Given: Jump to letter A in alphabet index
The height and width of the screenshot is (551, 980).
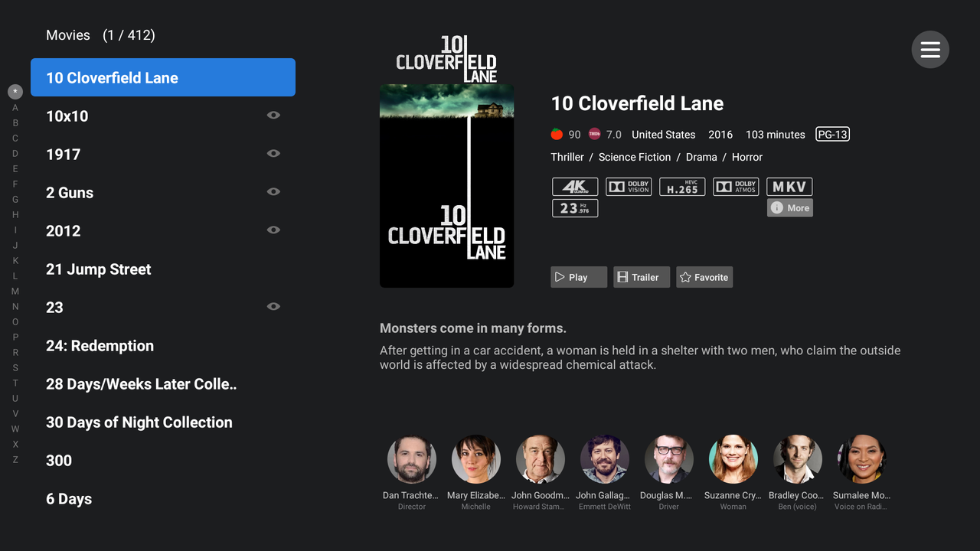Looking at the screenshot, I should 15,107.
